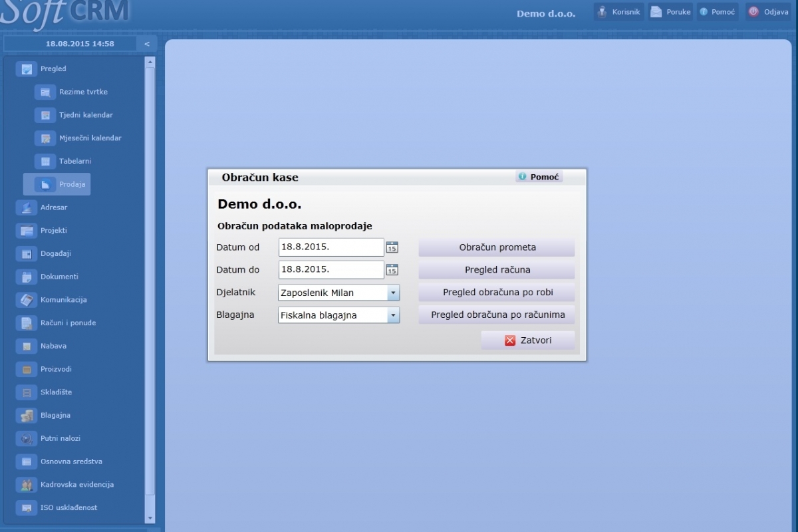Click the Pregled računa button
This screenshot has height=532, width=798.
coord(497,270)
